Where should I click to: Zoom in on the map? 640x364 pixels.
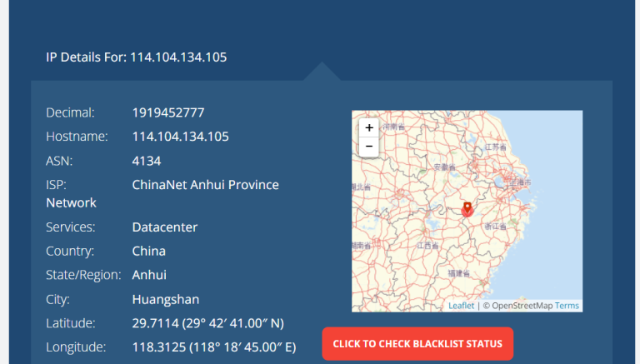pos(368,128)
